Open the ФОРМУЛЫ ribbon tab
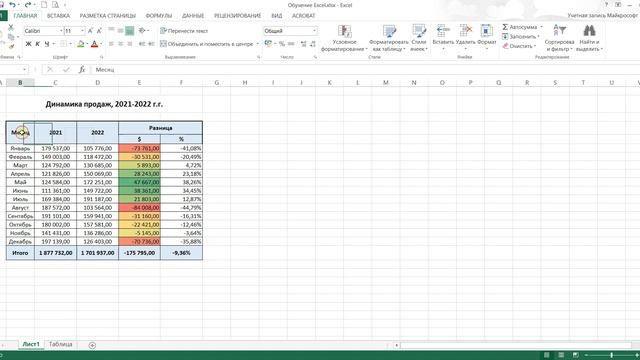The height and width of the screenshot is (360, 640). tap(159, 16)
